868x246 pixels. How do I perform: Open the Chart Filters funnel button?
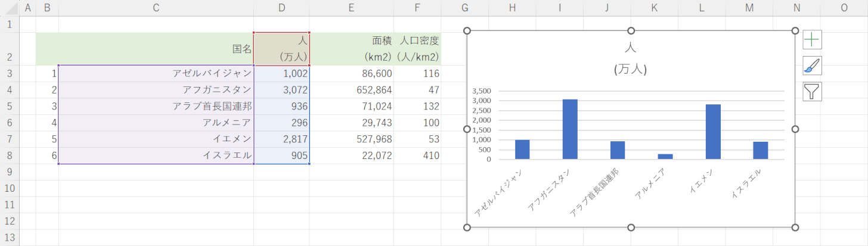(812, 91)
